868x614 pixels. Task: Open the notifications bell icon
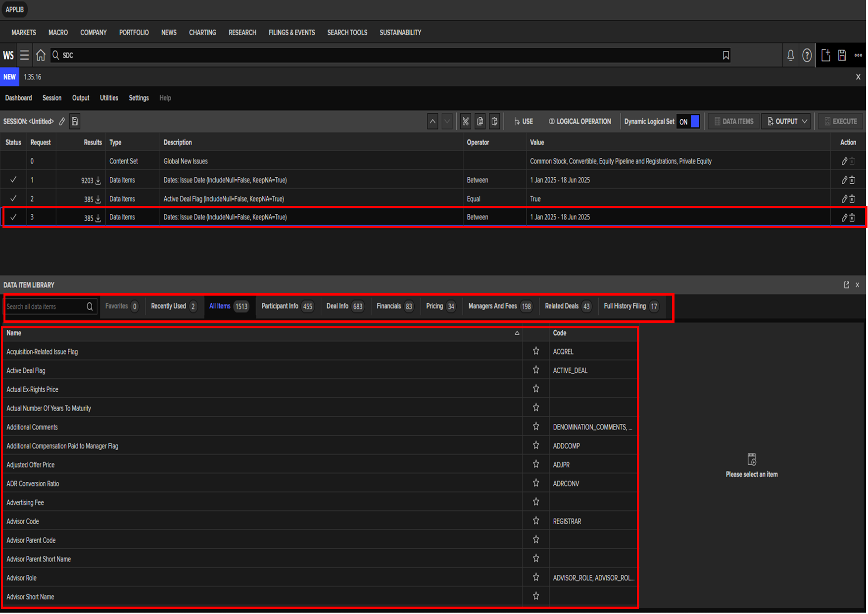tap(790, 55)
